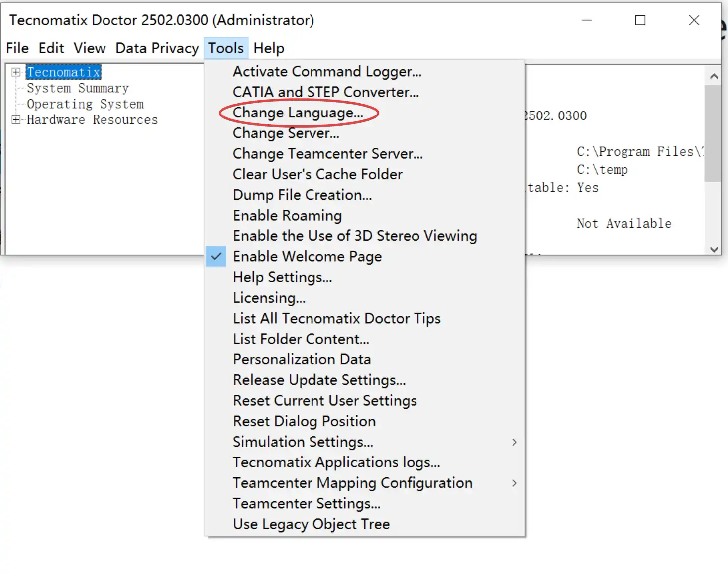728x573 pixels.
Task: Open Help Settings
Action: pyautogui.click(x=365, y=277)
